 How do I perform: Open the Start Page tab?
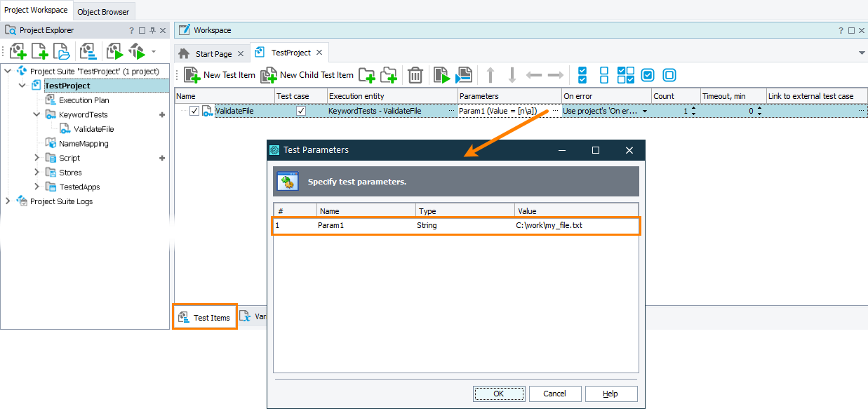click(x=211, y=52)
